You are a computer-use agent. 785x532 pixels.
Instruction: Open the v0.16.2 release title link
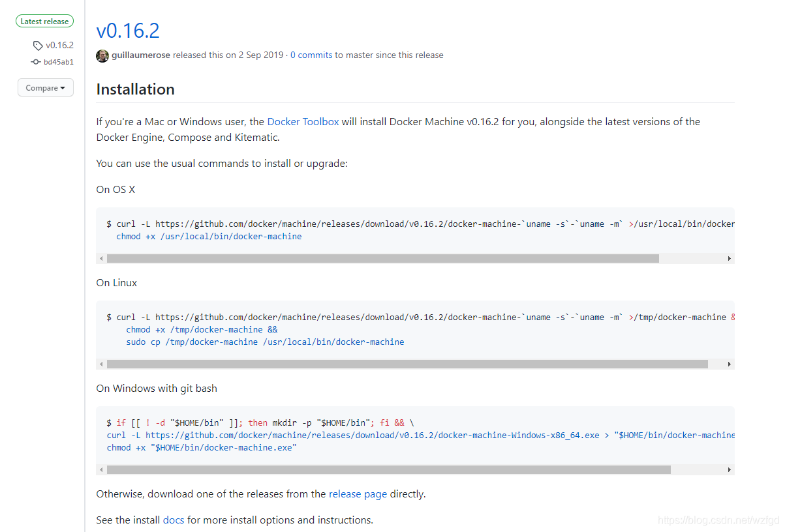pyautogui.click(x=128, y=31)
